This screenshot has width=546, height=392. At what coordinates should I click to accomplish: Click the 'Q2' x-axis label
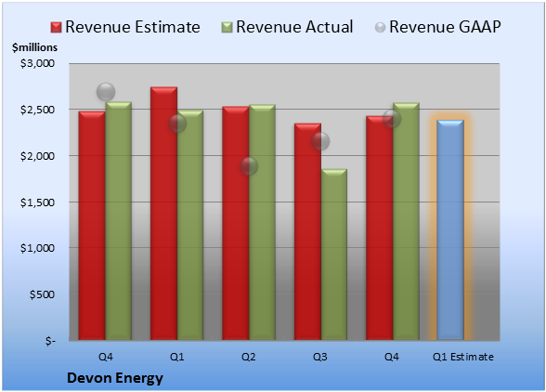249,357
